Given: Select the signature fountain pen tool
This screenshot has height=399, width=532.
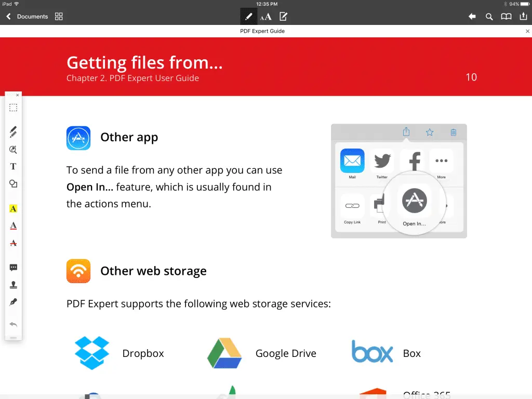Looking at the screenshot, I should click(14, 302).
